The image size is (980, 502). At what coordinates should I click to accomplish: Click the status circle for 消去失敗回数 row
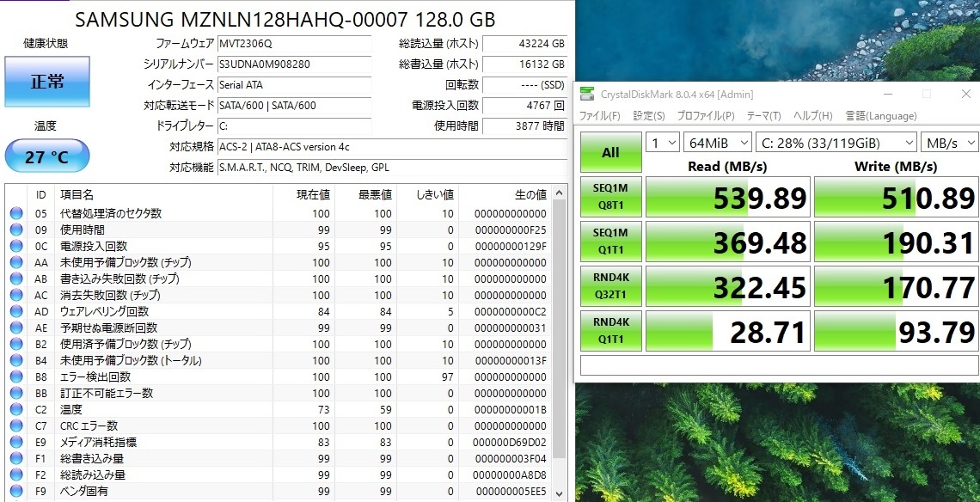coord(16,295)
